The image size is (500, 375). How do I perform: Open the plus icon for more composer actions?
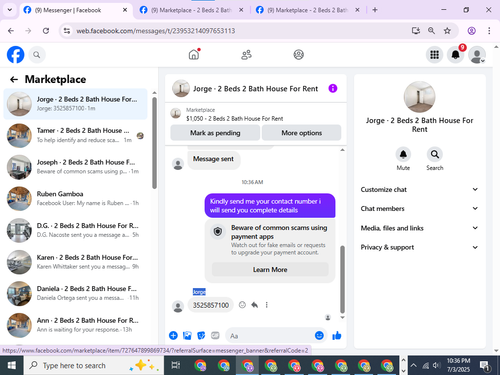173,335
